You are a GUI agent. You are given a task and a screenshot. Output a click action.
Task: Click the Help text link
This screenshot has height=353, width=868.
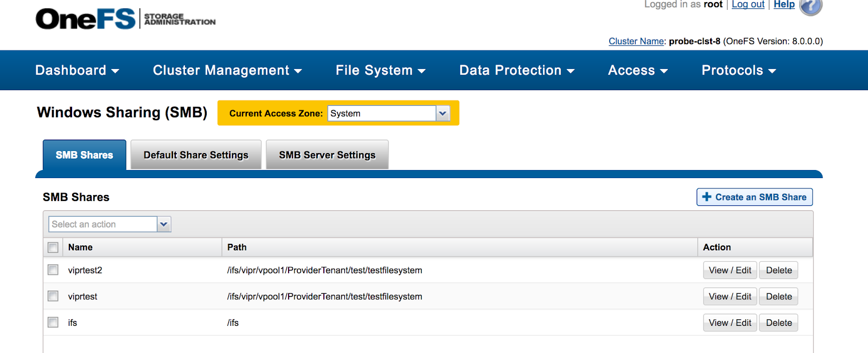point(784,4)
